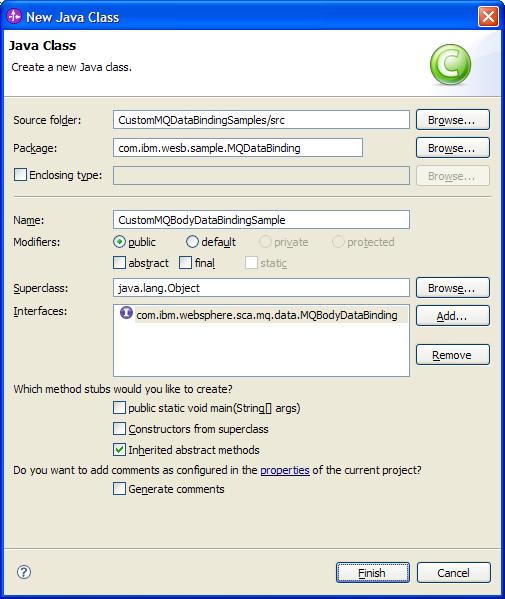Image resolution: width=505 pixels, height=599 pixels.
Task: Click the interface icon beside MQBodyDataBinding
Action: click(126, 313)
